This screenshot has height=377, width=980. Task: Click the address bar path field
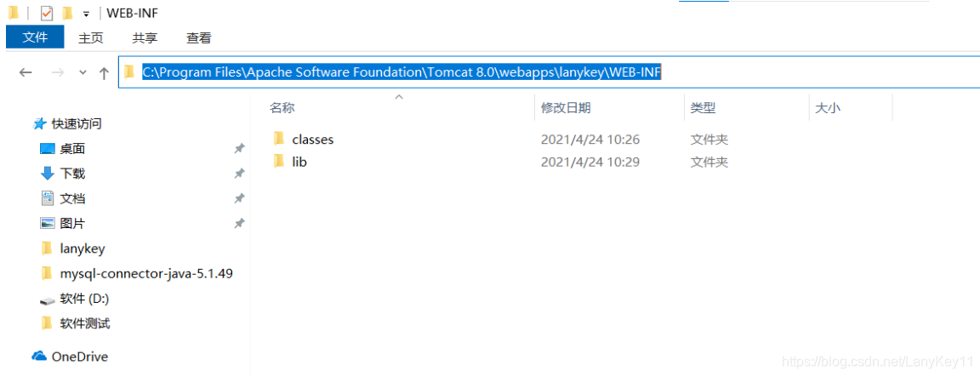point(549,72)
